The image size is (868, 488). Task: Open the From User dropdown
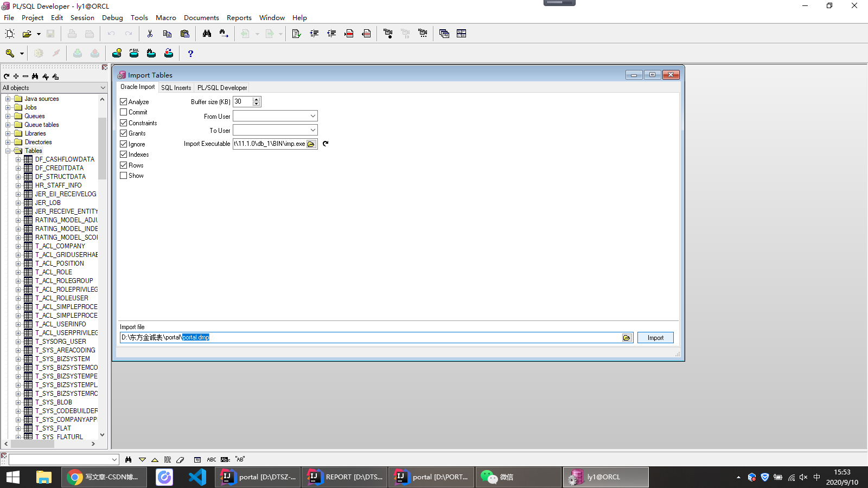[x=314, y=115]
